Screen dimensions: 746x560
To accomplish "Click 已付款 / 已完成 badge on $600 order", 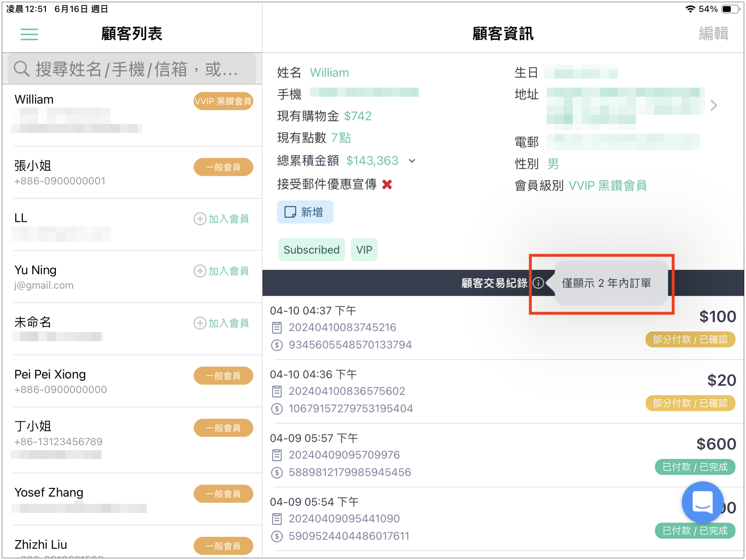I will click(x=695, y=467).
